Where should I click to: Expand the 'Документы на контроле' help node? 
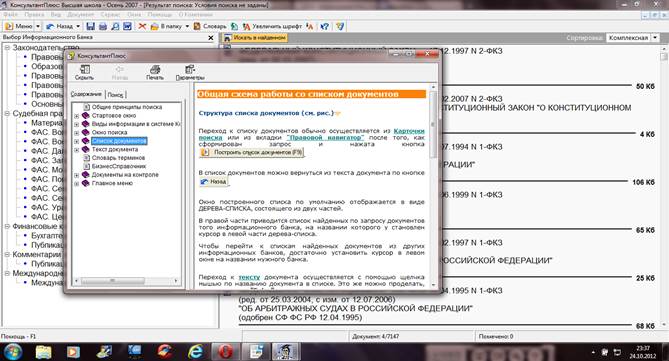click(77, 175)
